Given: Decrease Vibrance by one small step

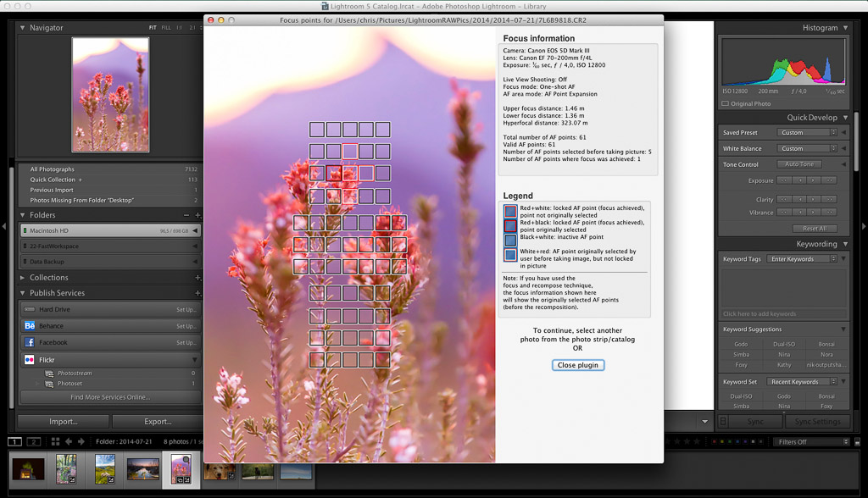Looking at the screenshot, I should (798, 212).
